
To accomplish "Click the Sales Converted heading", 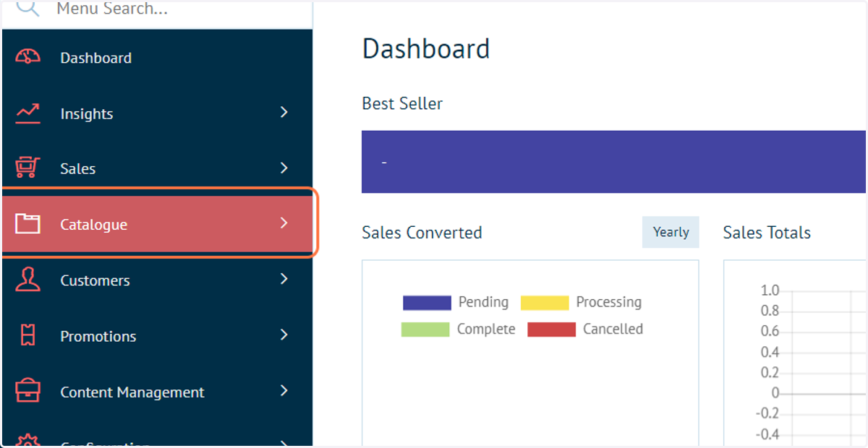I will click(422, 233).
